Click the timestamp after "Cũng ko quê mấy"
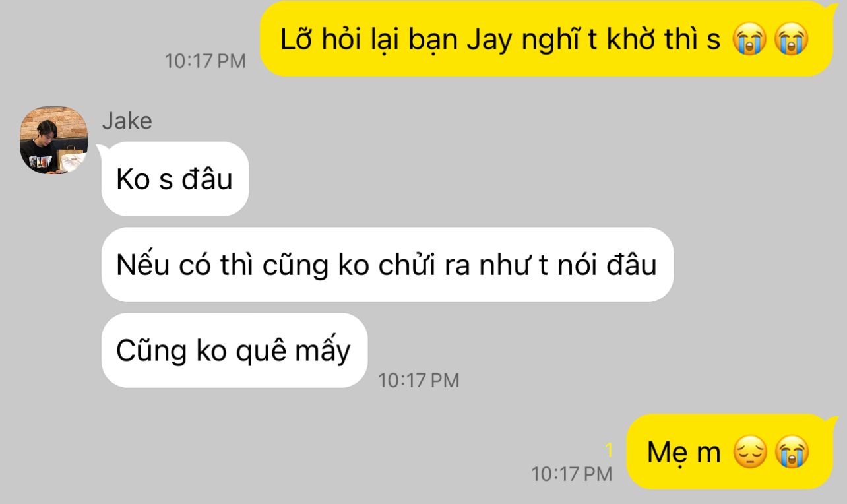Viewport: 847px width, 504px height. tap(418, 381)
